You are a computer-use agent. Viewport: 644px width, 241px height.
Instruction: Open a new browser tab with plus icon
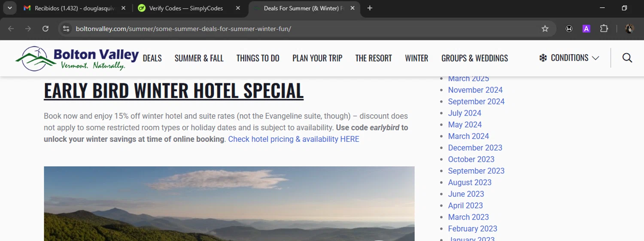tap(370, 8)
